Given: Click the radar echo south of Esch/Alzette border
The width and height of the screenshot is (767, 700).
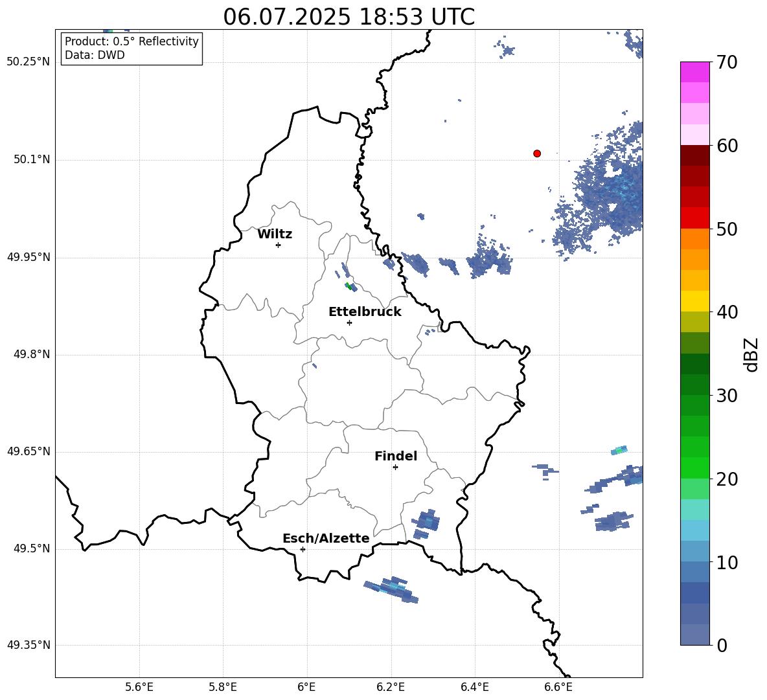Looking at the screenshot, I should tap(391, 589).
